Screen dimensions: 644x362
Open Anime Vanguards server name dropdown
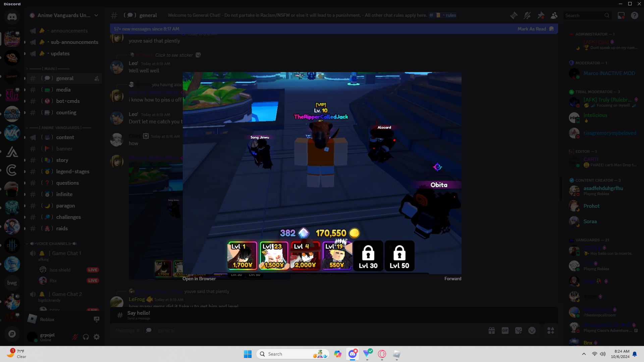click(64, 15)
